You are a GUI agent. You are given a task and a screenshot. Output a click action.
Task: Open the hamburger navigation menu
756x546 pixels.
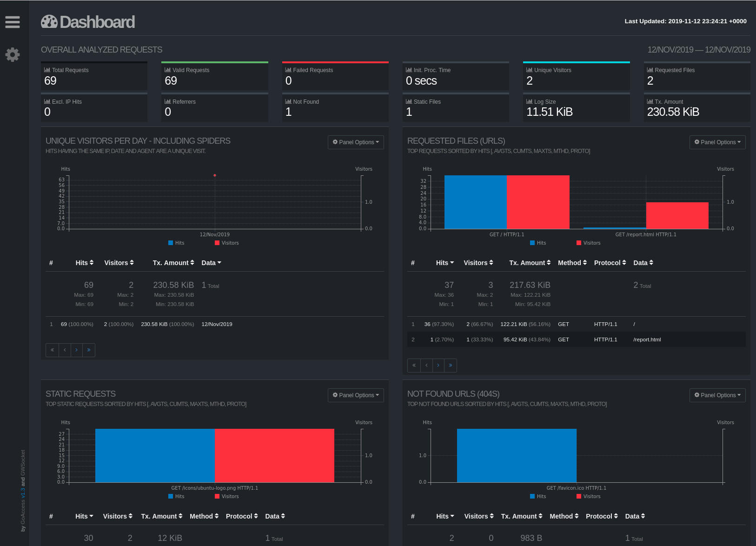point(13,22)
